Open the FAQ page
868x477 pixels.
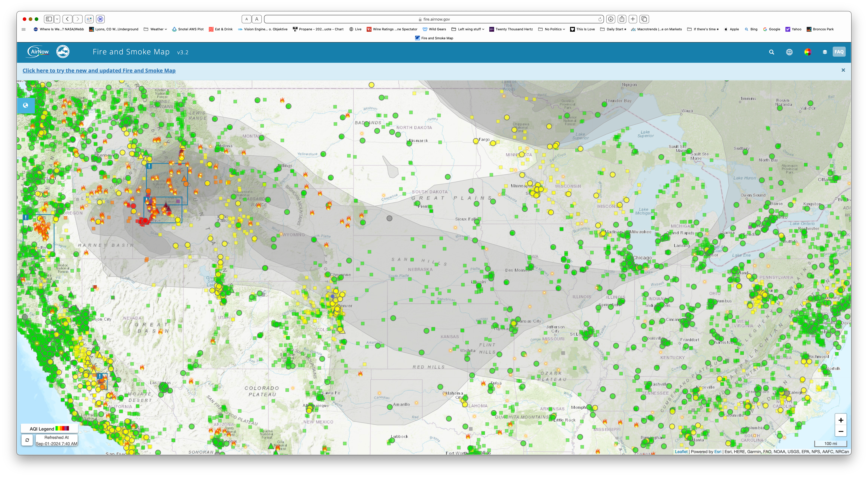pyautogui.click(x=839, y=52)
